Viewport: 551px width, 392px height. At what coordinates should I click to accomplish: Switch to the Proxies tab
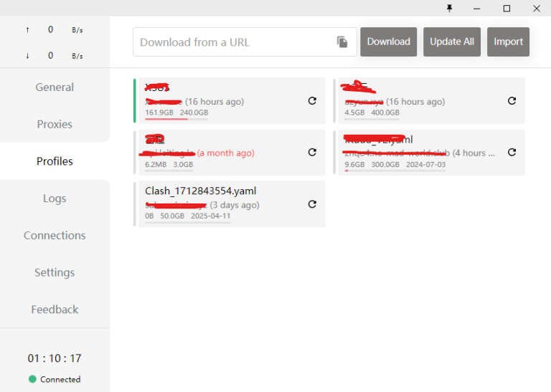point(55,125)
